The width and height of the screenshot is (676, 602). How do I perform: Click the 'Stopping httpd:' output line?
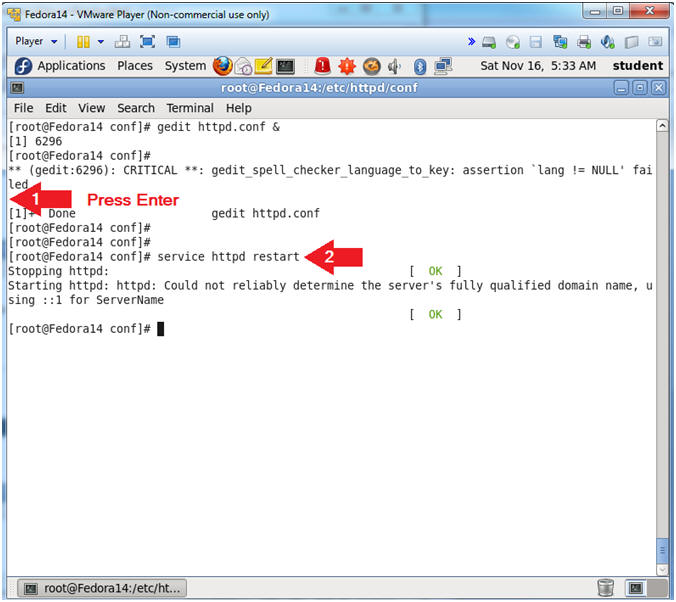pos(59,271)
